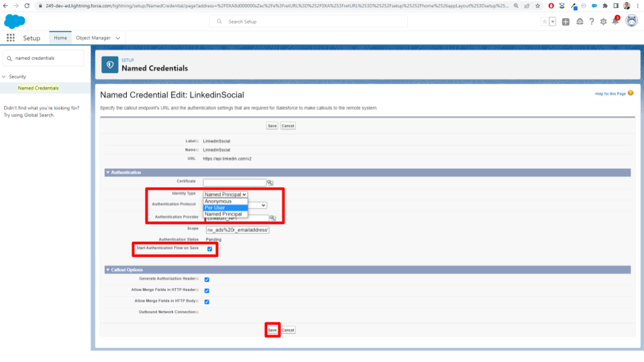Switch to the Home tab
Screen dimensions: 644x362
point(60,38)
